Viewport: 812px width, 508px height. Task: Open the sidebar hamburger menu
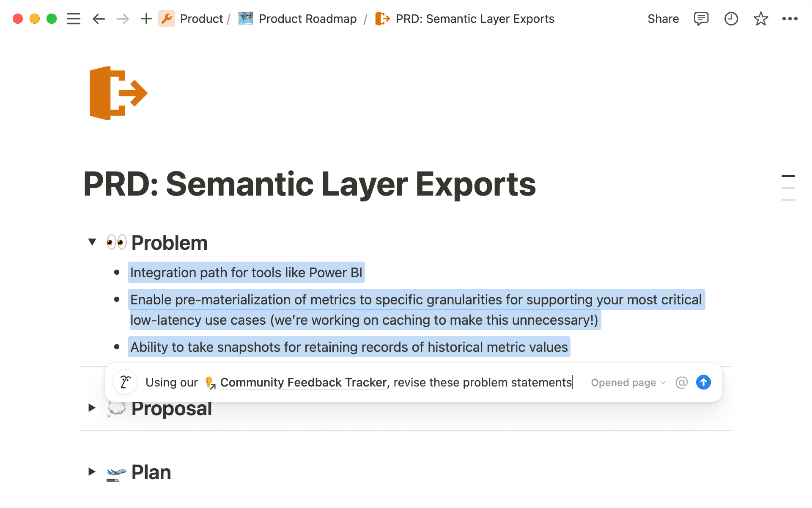74,19
